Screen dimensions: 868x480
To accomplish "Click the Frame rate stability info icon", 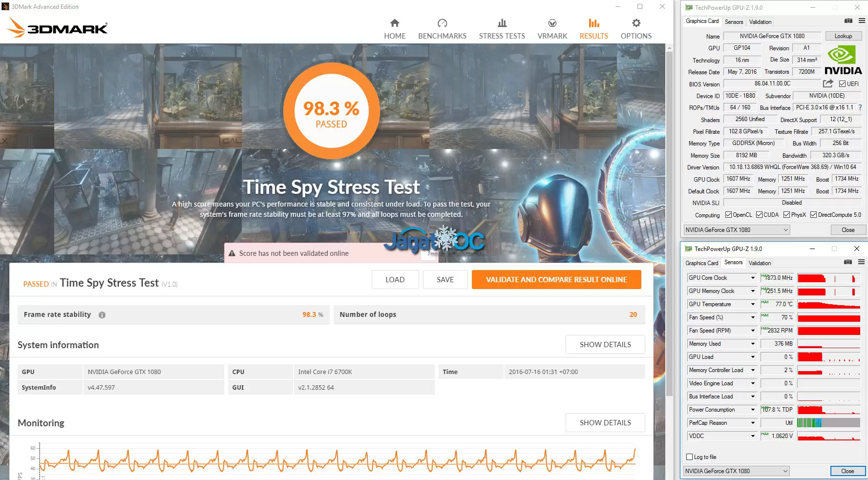I will click(x=102, y=315).
